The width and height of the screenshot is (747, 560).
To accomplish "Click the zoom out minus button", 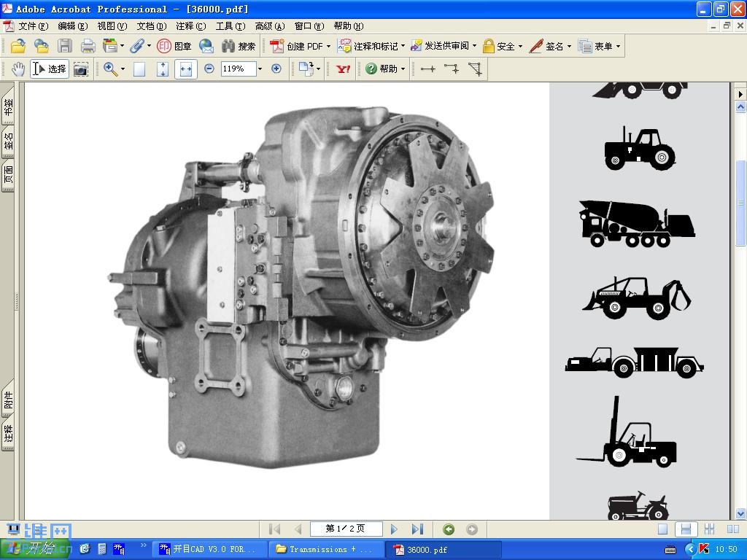I will click(209, 69).
